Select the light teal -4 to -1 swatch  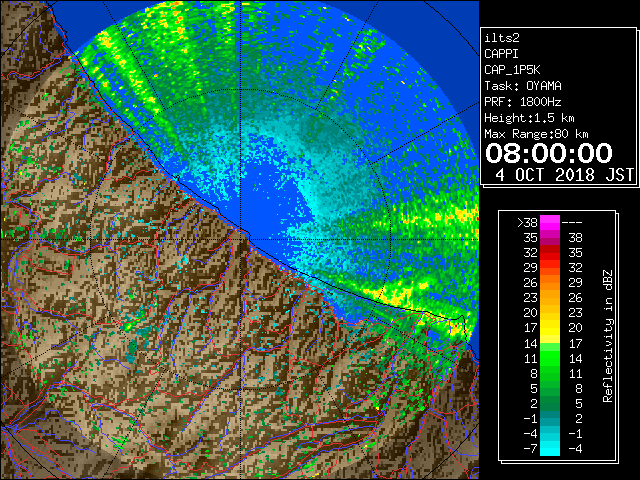point(550,433)
